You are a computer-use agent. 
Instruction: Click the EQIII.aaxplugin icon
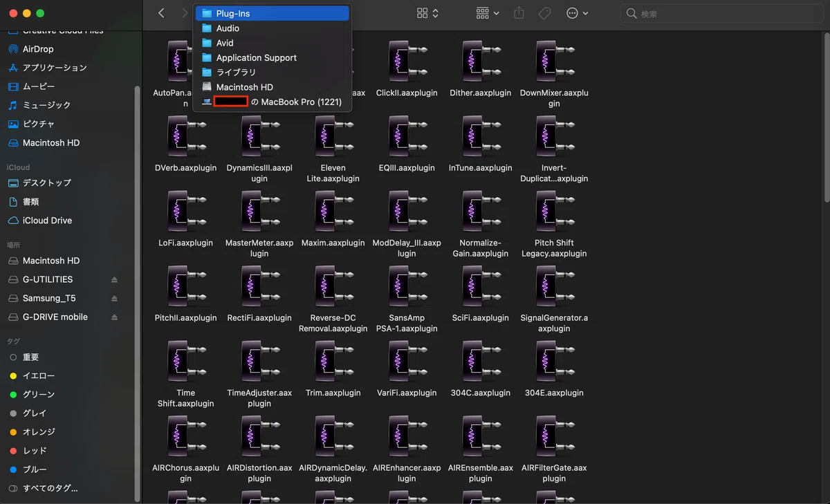click(x=407, y=136)
